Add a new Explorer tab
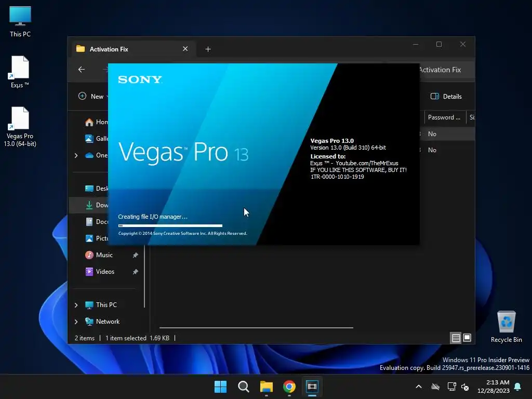This screenshot has width=532, height=399. click(x=208, y=49)
